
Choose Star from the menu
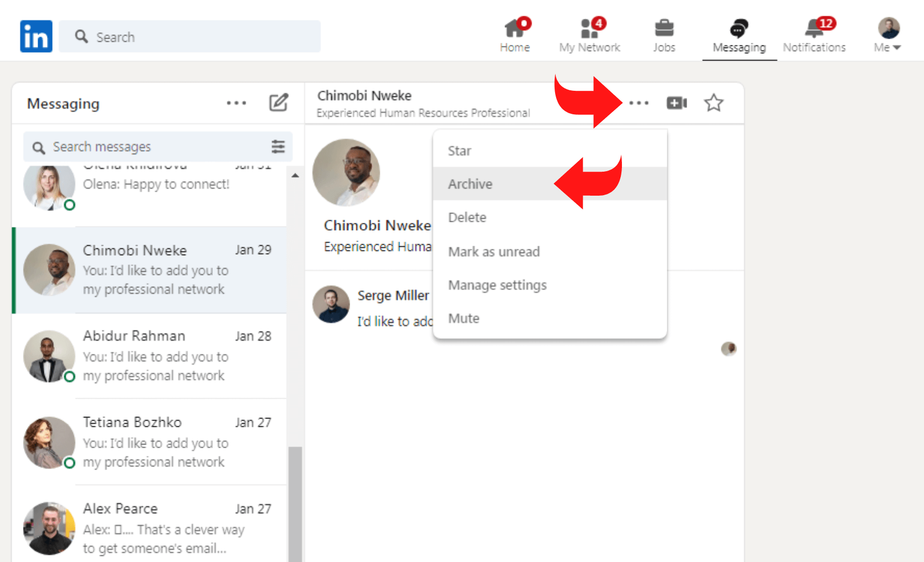tap(550, 151)
